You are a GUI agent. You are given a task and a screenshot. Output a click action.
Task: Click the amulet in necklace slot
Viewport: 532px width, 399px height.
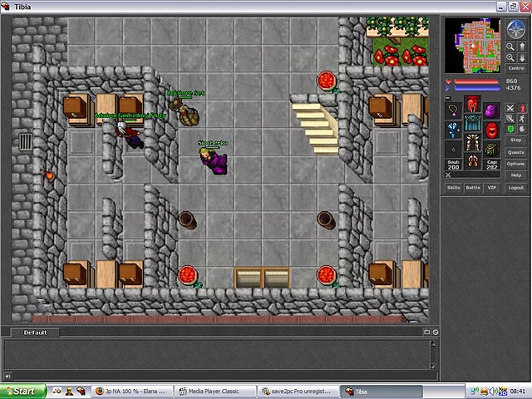[453, 111]
